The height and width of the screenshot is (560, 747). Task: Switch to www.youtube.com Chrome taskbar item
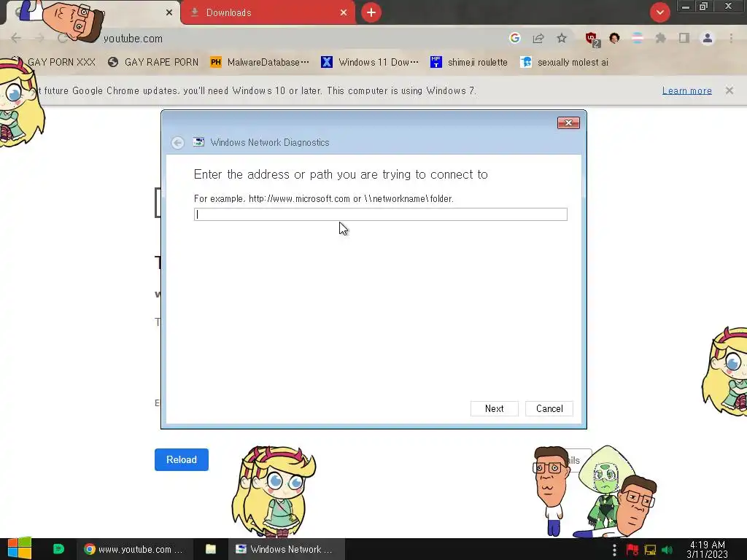click(134, 550)
